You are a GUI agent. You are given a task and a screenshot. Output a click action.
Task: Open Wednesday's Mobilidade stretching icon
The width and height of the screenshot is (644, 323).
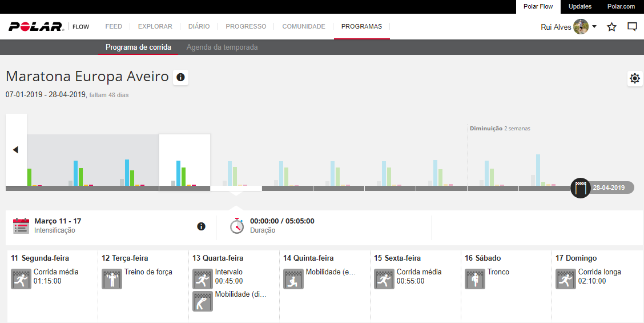tap(203, 301)
